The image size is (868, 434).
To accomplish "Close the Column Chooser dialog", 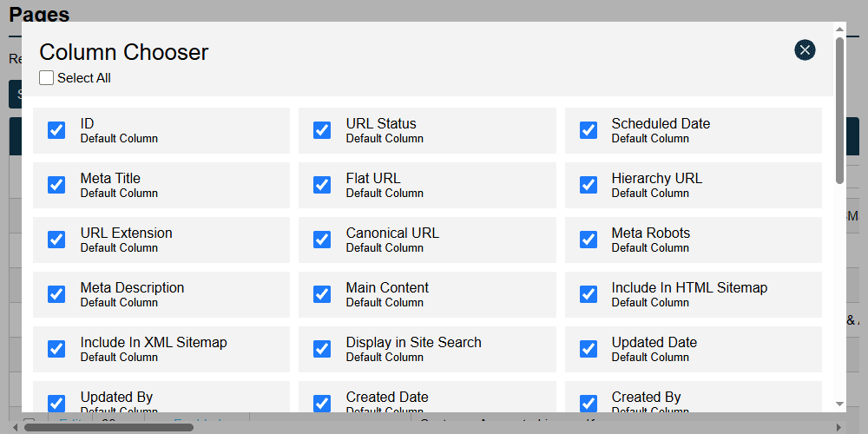I will (x=805, y=50).
